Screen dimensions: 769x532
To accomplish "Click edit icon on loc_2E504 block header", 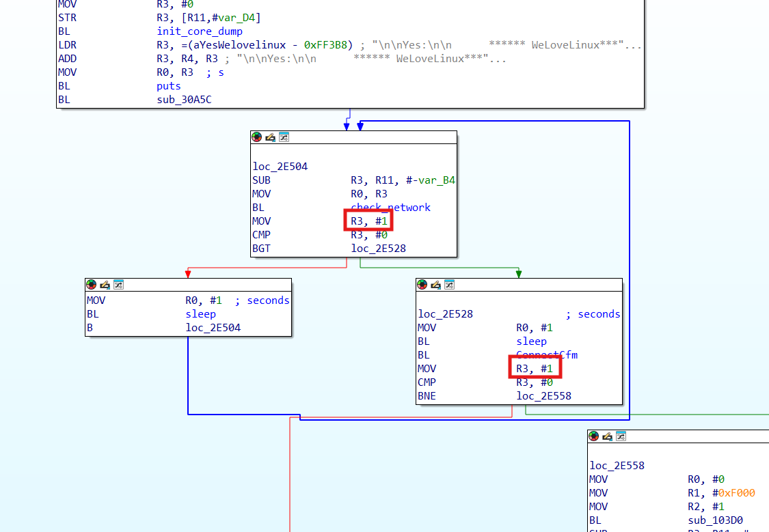I will click(270, 137).
